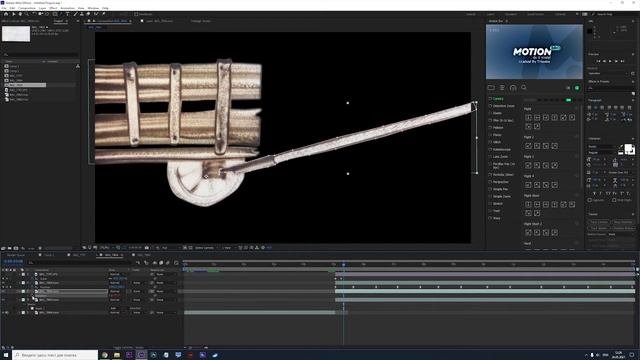This screenshot has width=640, height=360.
Task: Toggle Hindi Digits checkbox
Action: tap(614, 200)
